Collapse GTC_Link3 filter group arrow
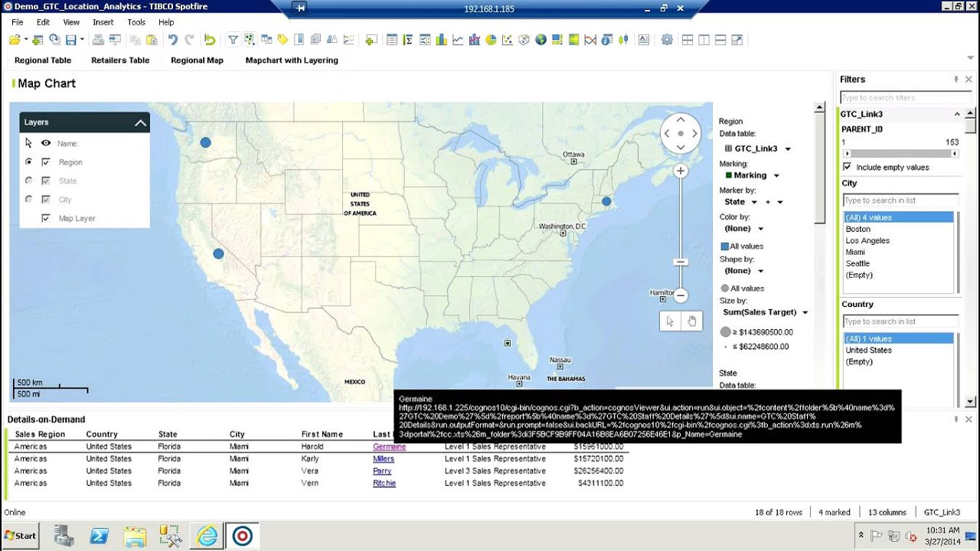The height and width of the screenshot is (551, 980). (957, 114)
